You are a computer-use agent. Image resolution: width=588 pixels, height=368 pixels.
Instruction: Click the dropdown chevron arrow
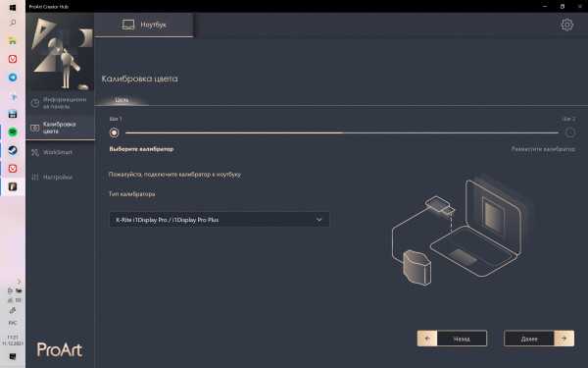click(x=318, y=220)
